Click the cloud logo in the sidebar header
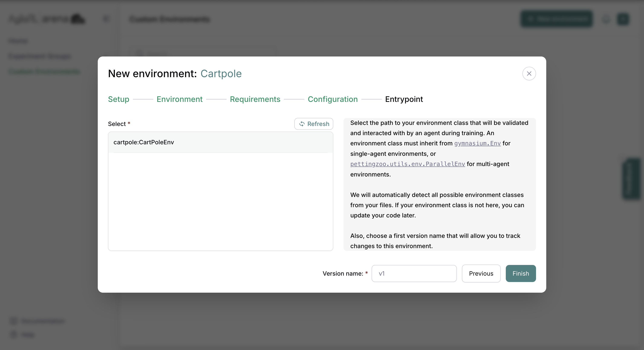Viewport: 644px width, 350px height. pyautogui.click(x=78, y=19)
